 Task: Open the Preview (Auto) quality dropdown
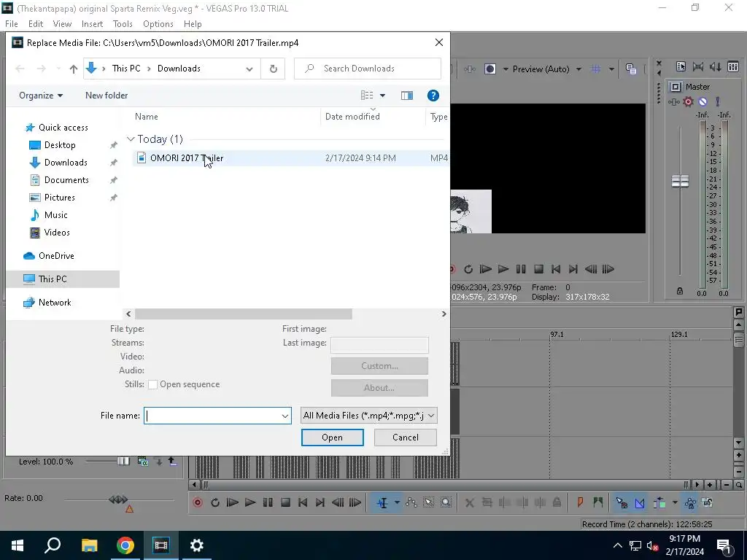point(578,69)
